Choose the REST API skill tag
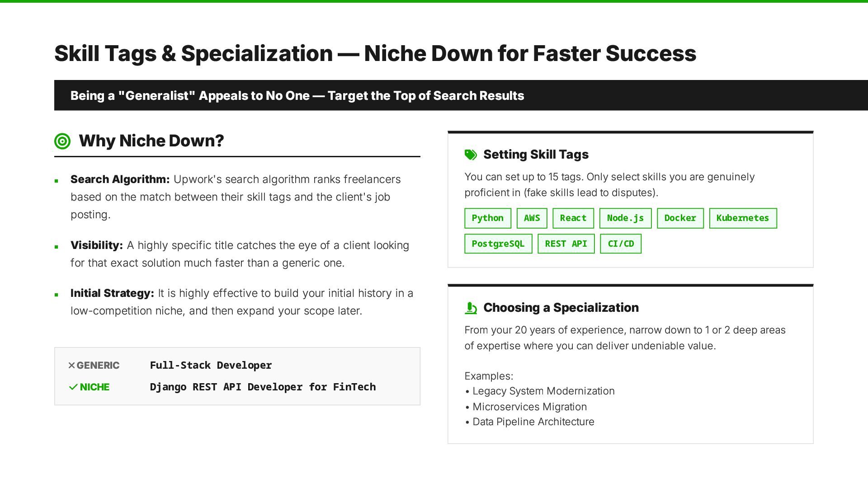Viewport: 868px width, 488px height. (566, 244)
